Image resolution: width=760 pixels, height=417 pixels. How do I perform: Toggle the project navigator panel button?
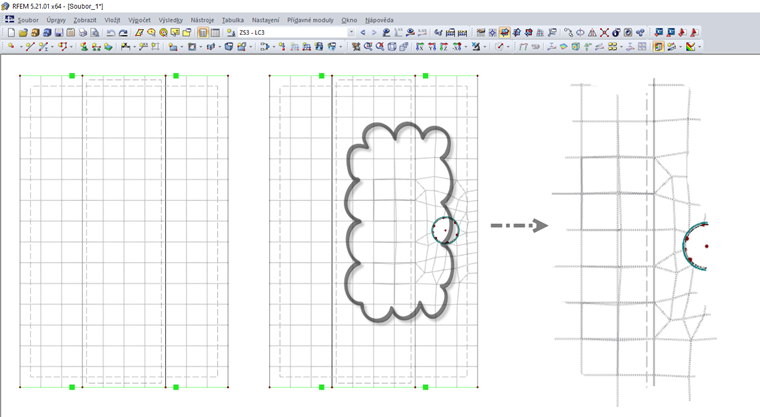[x=203, y=32]
